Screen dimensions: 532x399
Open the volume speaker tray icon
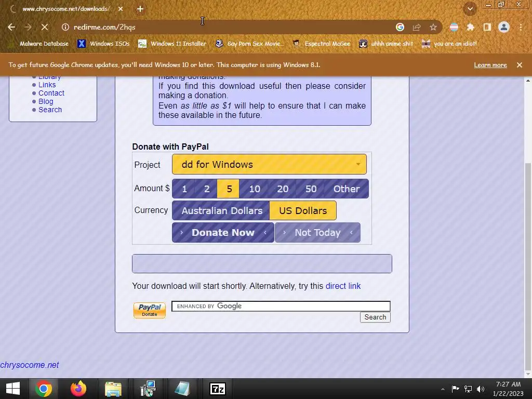click(x=481, y=389)
